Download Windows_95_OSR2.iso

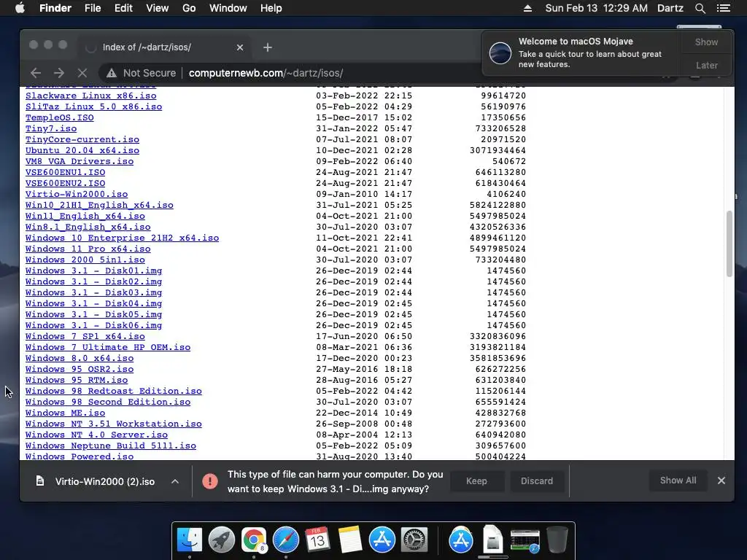pyautogui.click(x=80, y=370)
